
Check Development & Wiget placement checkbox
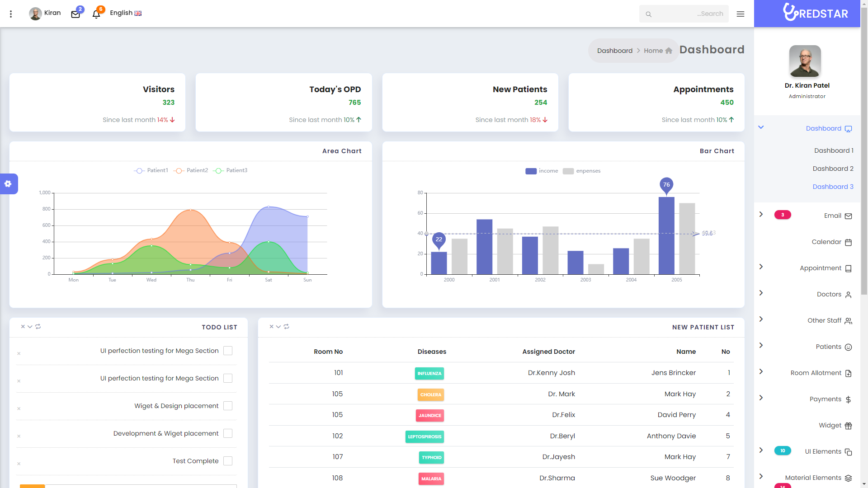[228, 433]
